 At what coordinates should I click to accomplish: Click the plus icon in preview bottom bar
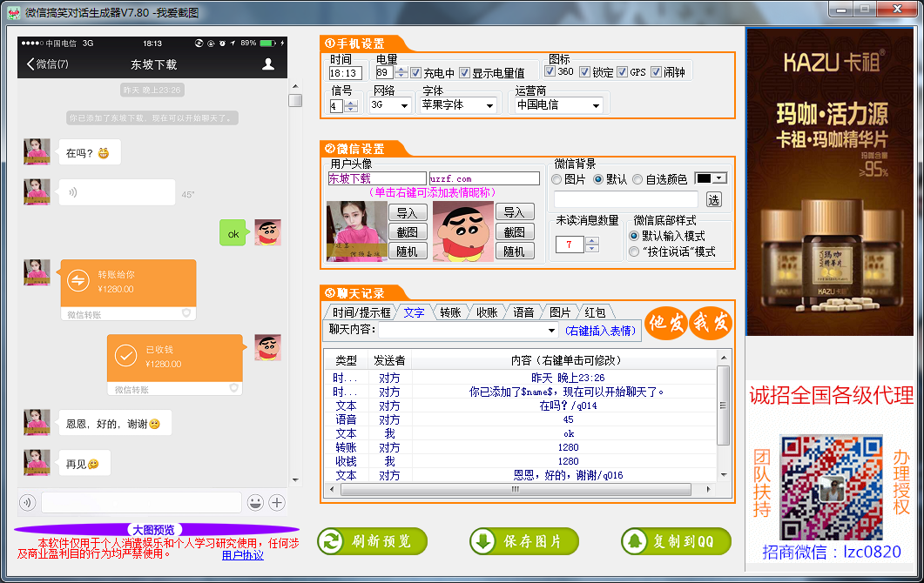[277, 502]
